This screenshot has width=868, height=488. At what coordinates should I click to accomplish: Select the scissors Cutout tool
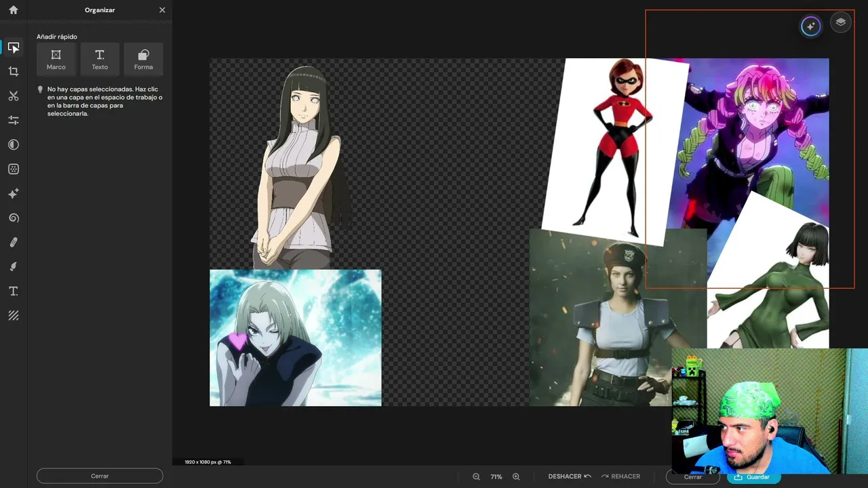pos(14,96)
